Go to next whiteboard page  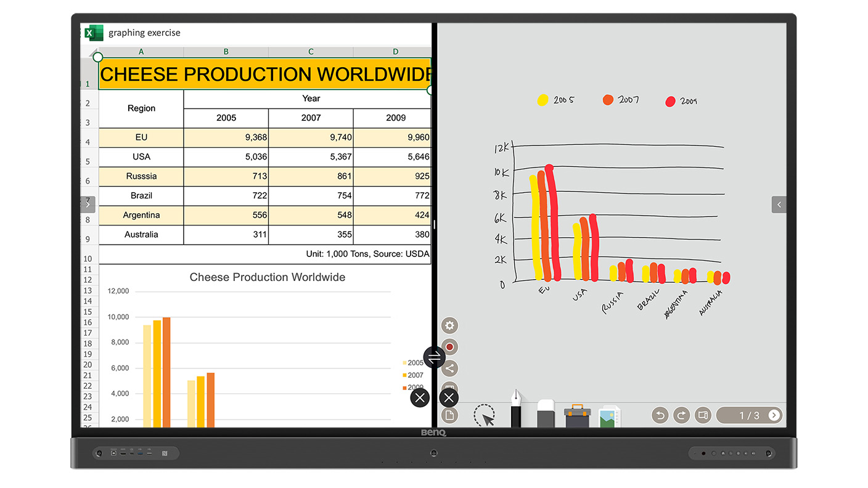point(774,415)
